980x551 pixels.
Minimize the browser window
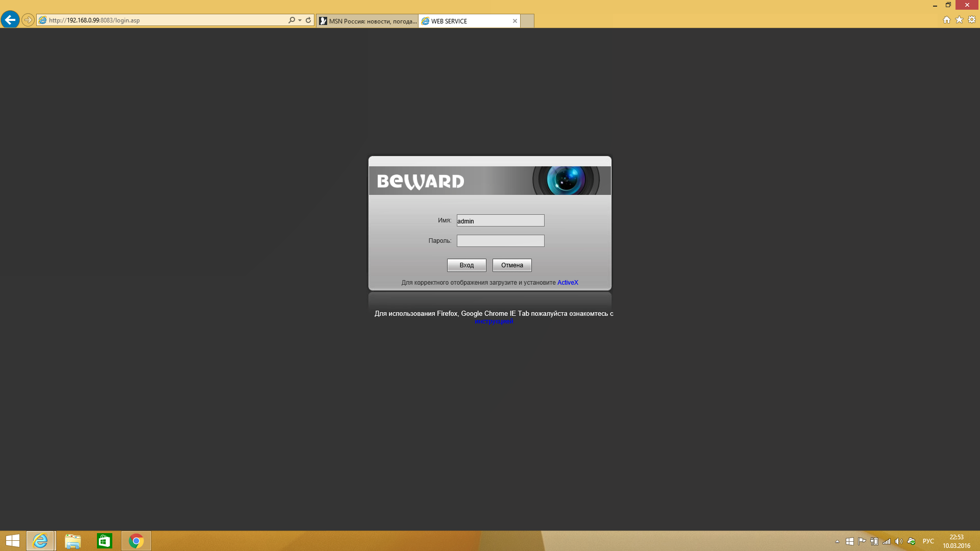(x=935, y=5)
